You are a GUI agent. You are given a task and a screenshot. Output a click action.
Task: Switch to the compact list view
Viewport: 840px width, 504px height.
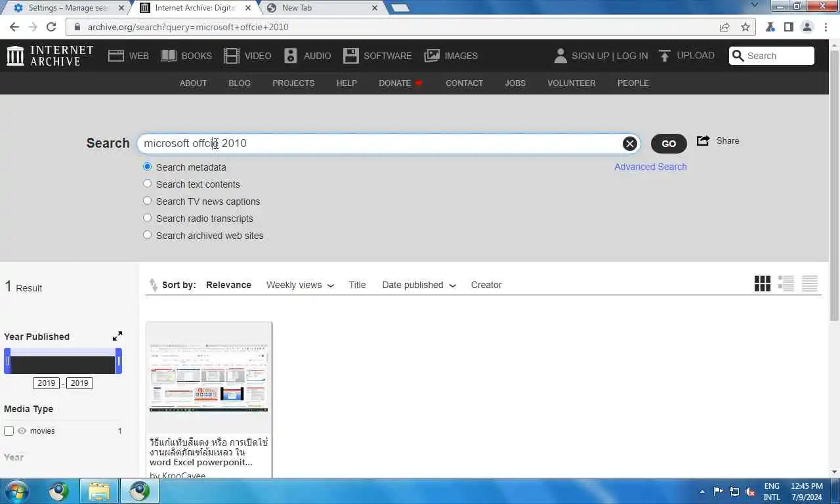click(810, 283)
